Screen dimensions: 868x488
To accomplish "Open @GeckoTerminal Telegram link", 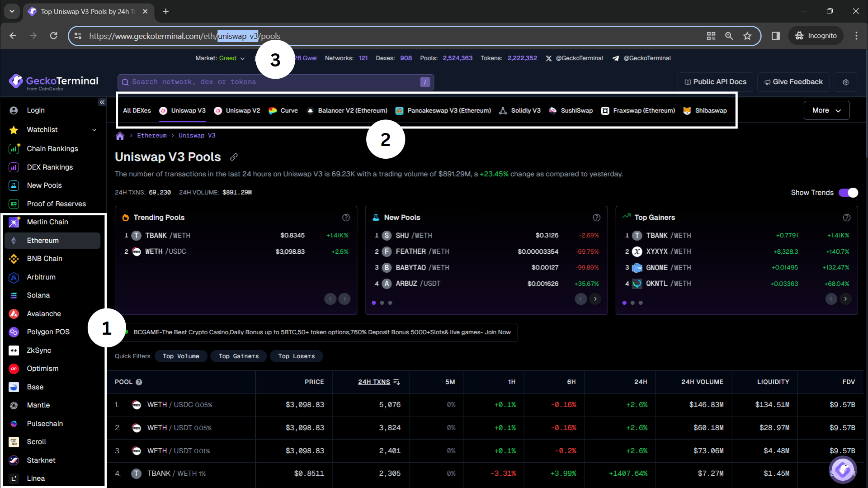I will 642,58.
